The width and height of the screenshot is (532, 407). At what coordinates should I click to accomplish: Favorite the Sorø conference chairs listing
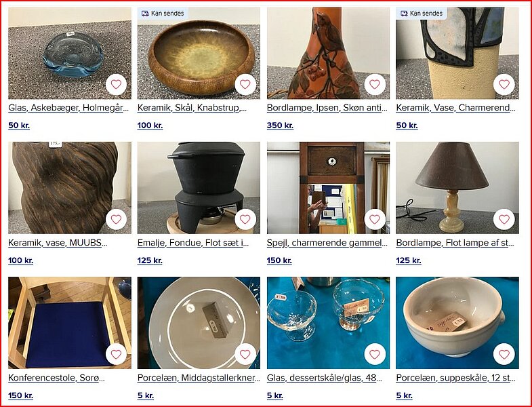pos(116,354)
